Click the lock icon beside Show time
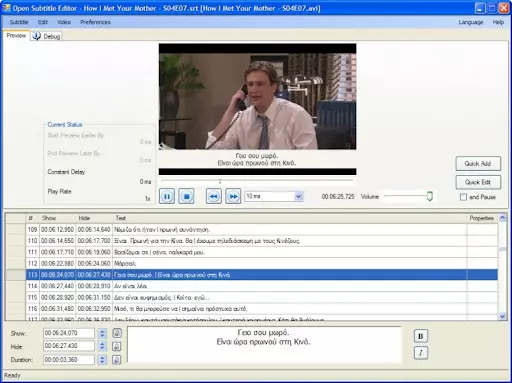 pyautogui.click(x=117, y=333)
